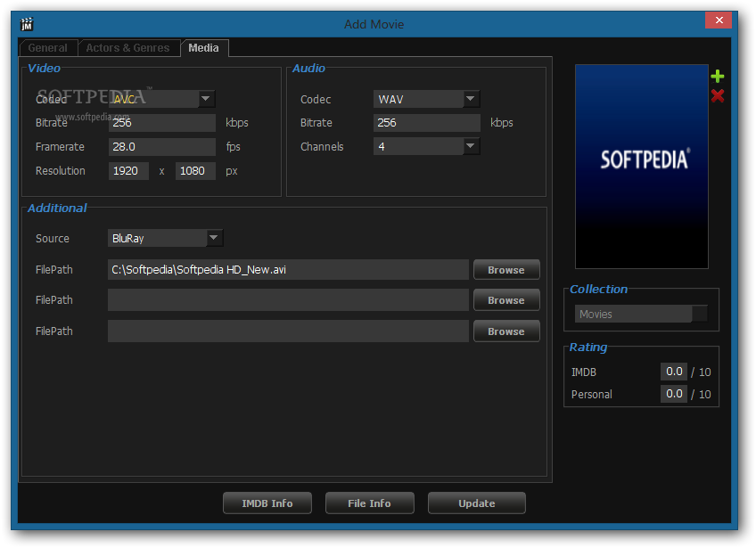Open the Source BluRay dropdown
756x548 pixels.
tap(214, 238)
